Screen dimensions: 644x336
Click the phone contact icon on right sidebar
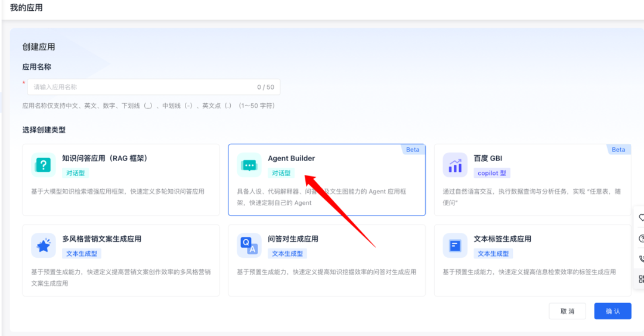coord(641,258)
